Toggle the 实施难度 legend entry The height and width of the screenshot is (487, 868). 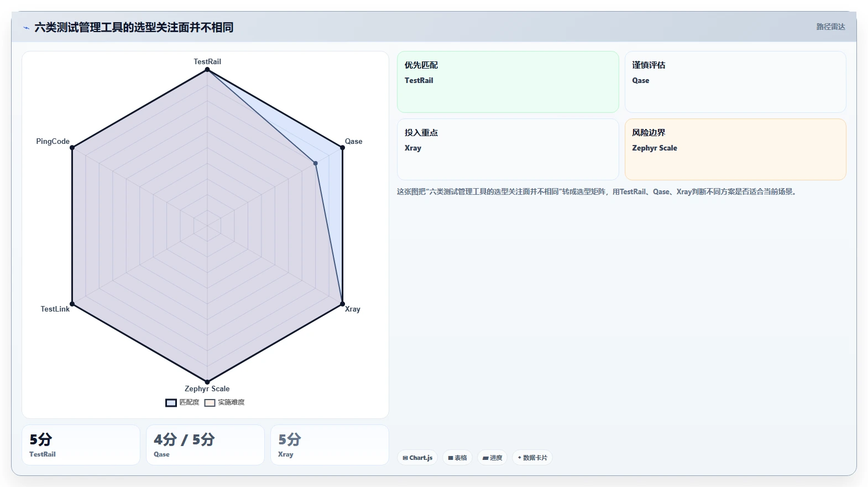(x=224, y=402)
